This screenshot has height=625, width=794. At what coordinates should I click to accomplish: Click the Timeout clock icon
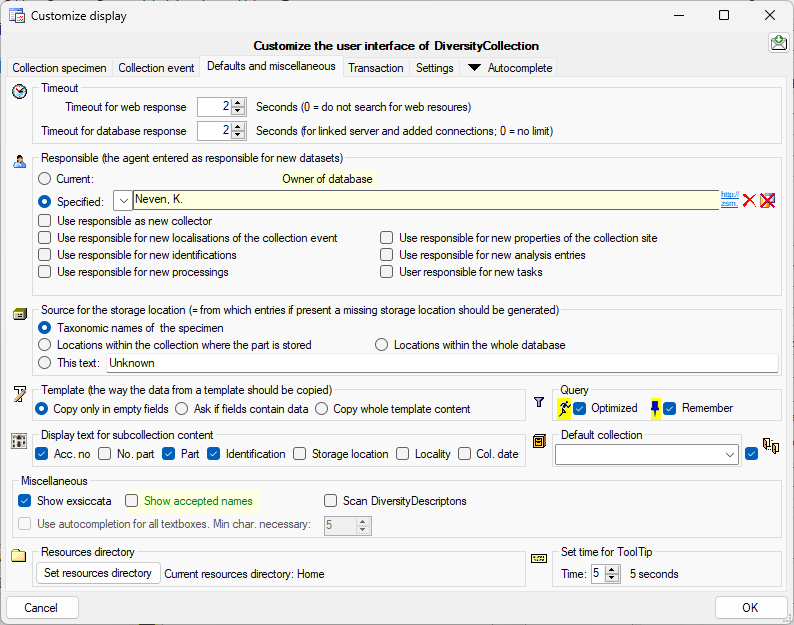(19, 92)
